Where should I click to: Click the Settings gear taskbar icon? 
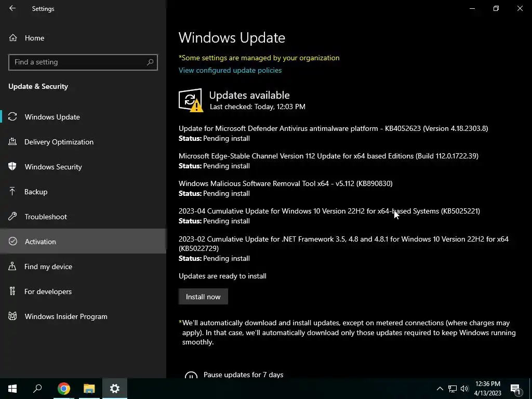pyautogui.click(x=115, y=389)
